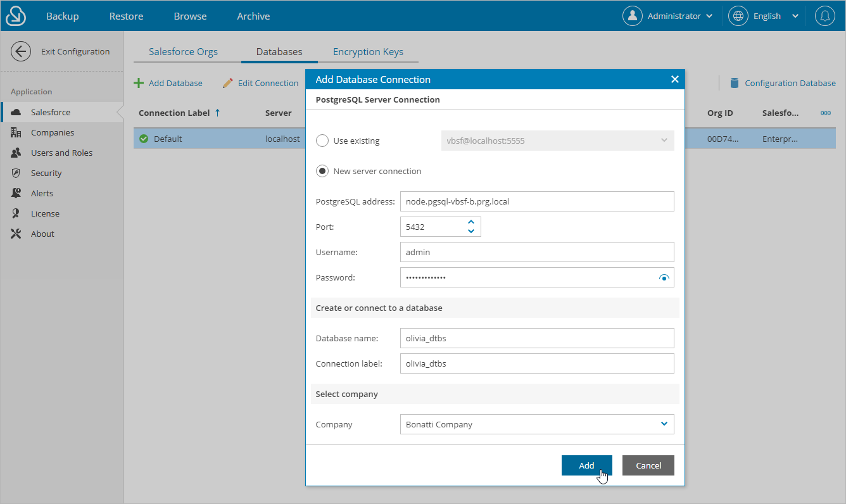846x504 pixels.
Task: Switch to the Encryption Keys tab
Action: point(368,51)
